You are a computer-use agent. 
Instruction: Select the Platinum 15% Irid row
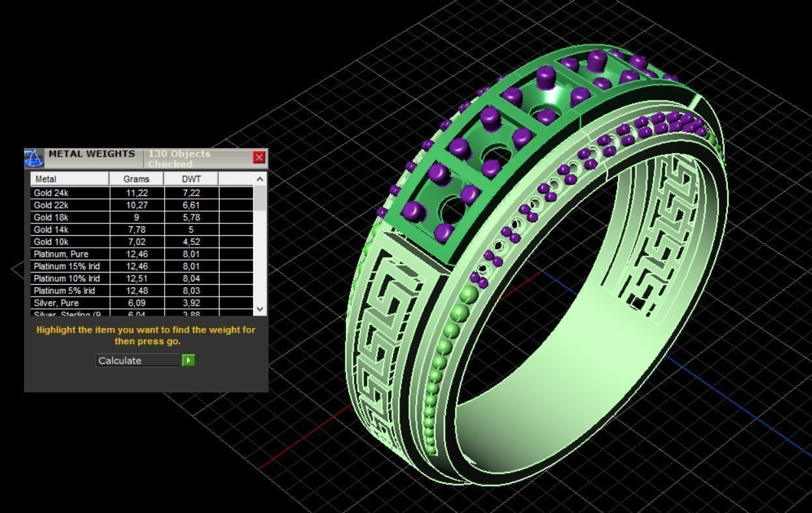[x=142, y=267]
